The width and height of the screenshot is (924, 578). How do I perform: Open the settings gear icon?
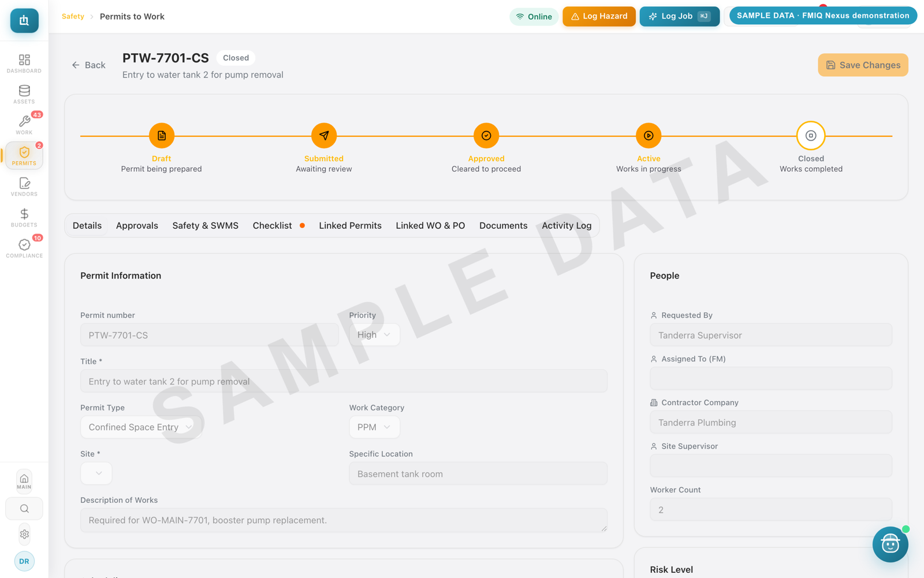24,534
